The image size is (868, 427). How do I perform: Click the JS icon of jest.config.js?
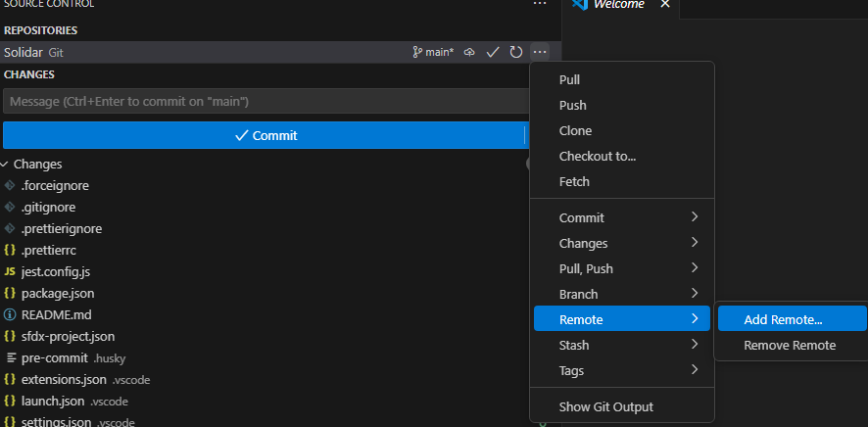pos(10,271)
